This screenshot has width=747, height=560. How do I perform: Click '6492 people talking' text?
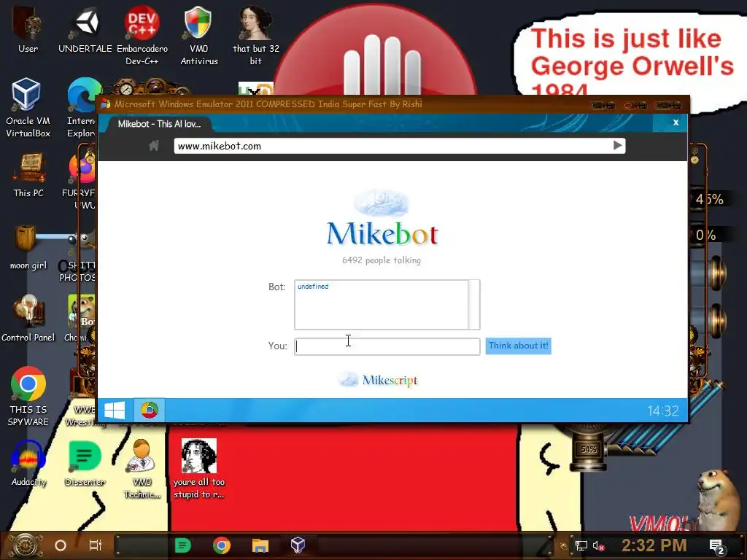pos(381,260)
